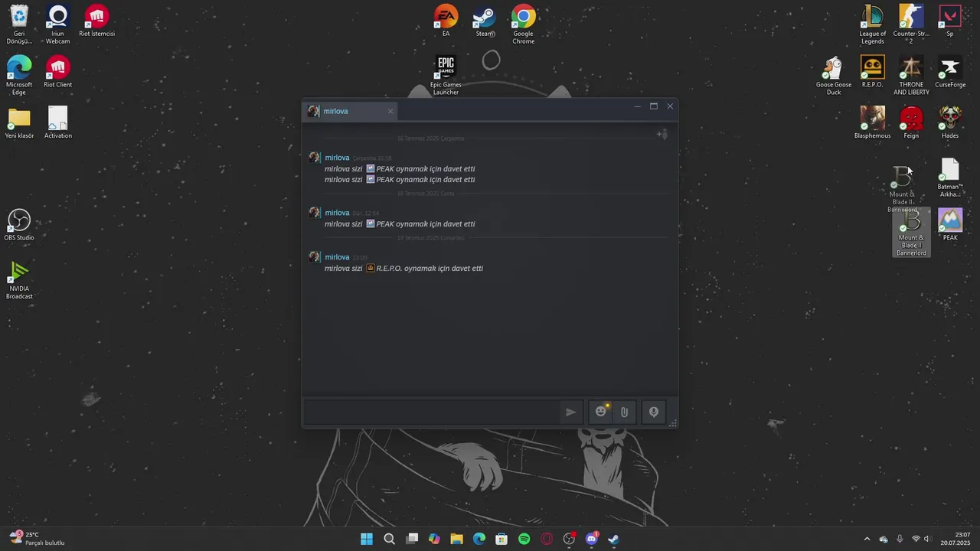Open the weather widget showing 25°C
Image resolution: width=980 pixels, height=551 pixels.
tap(37, 539)
